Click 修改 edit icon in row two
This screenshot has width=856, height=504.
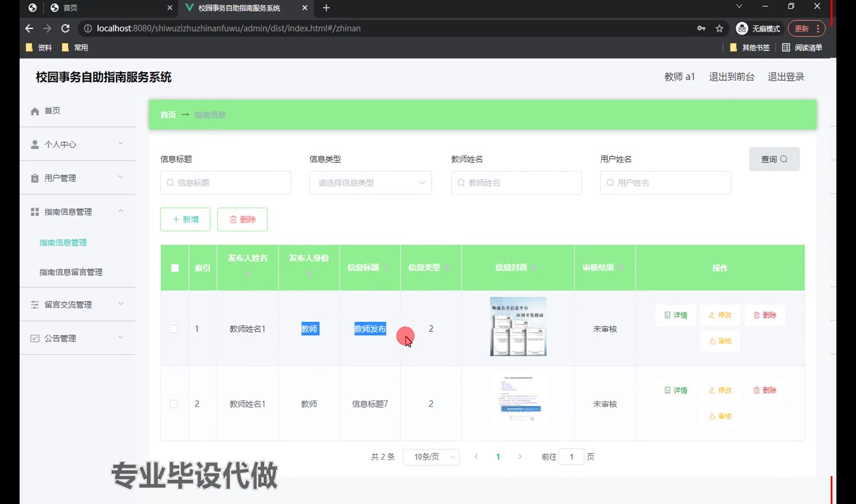[712, 390]
